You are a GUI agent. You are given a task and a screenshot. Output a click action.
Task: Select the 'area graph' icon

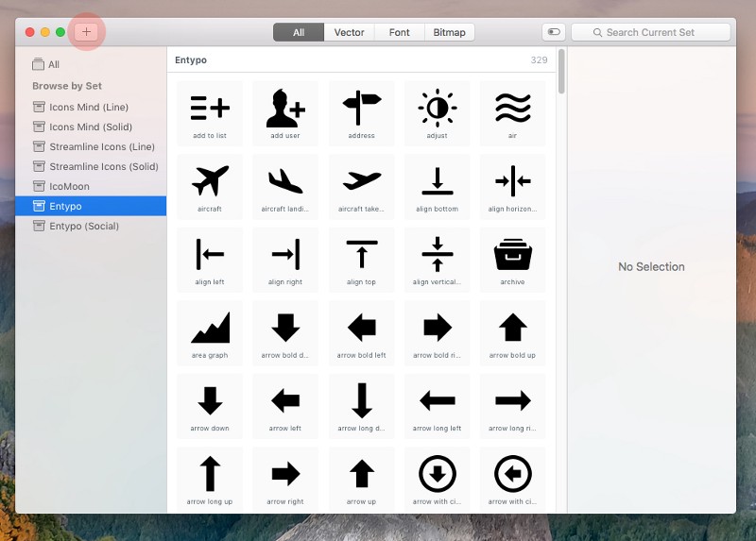point(210,330)
